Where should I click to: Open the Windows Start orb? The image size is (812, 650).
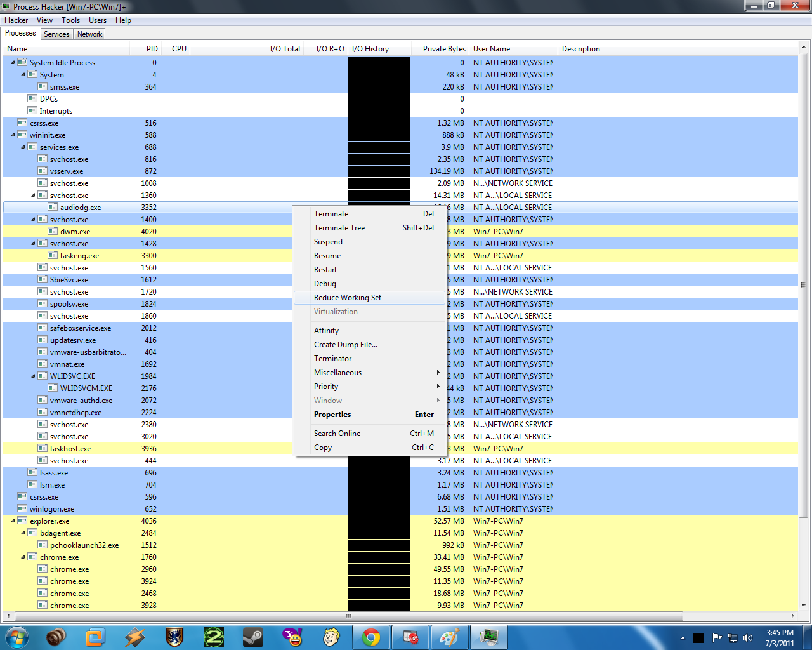(x=16, y=637)
